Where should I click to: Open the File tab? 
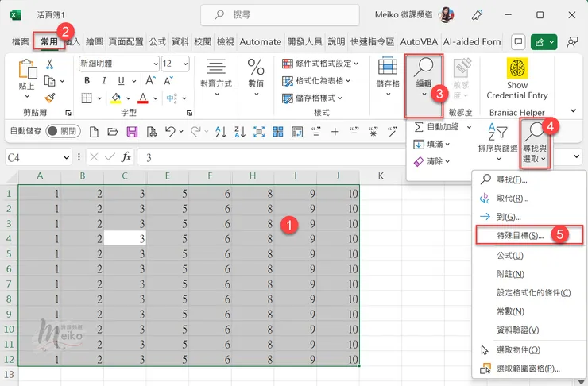20,41
